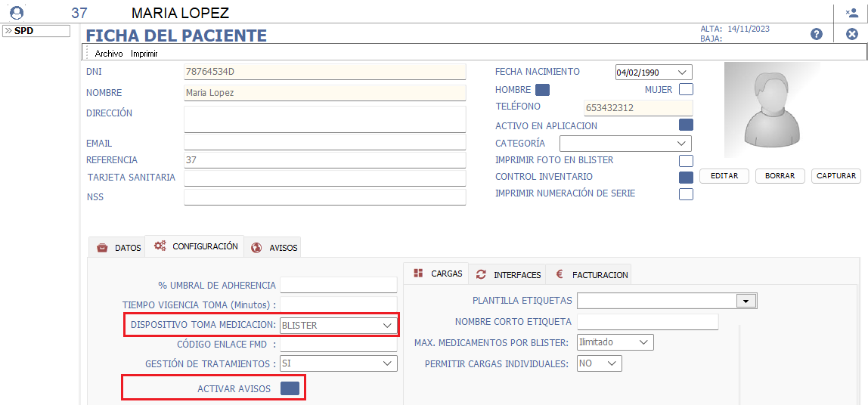Toggle the ACTIVAR AVISOS switch
The height and width of the screenshot is (405, 868).
[290, 388]
